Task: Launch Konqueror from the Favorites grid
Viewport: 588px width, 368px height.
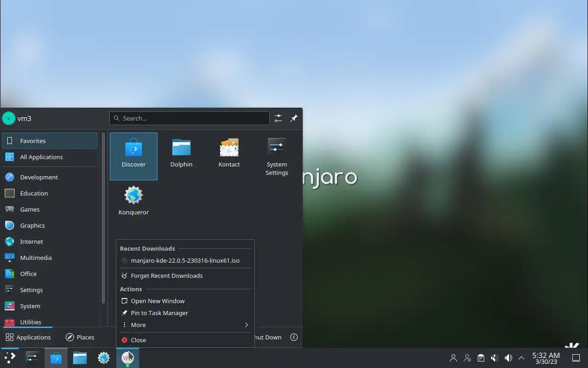Action: tap(134, 201)
